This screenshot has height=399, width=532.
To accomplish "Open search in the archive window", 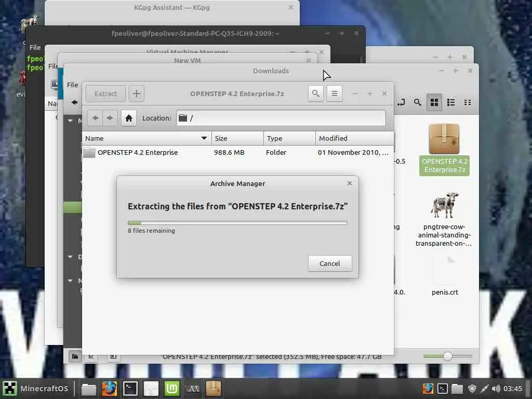I will [x=315, y=94].
